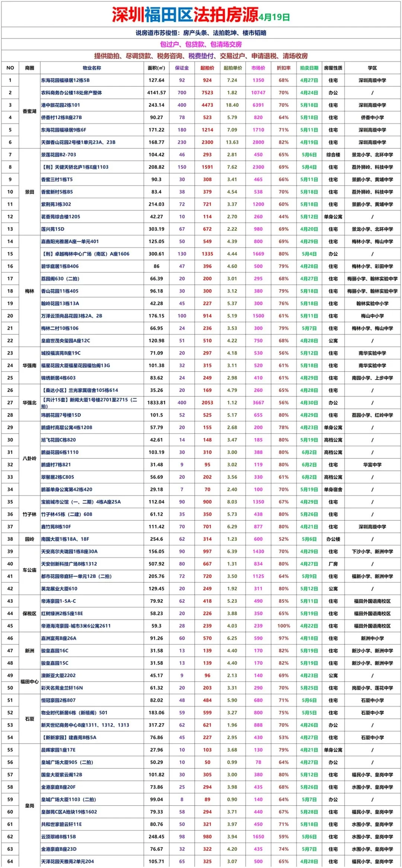The height and width of the screenshot is (868, 402).
Task: Click the area value 4141.57
Action: pos(156,93)
